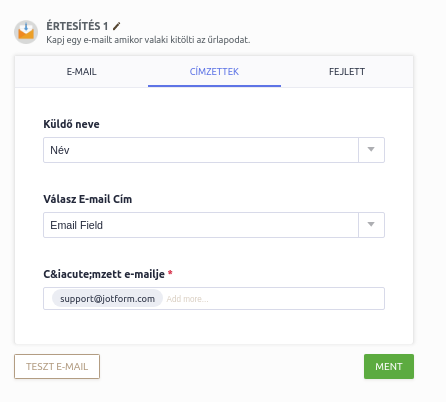Image resolution: width=446 pixels, height=402 pixels.
Task: Click the envelope notification icon
Action: click(x=26, y=32)
